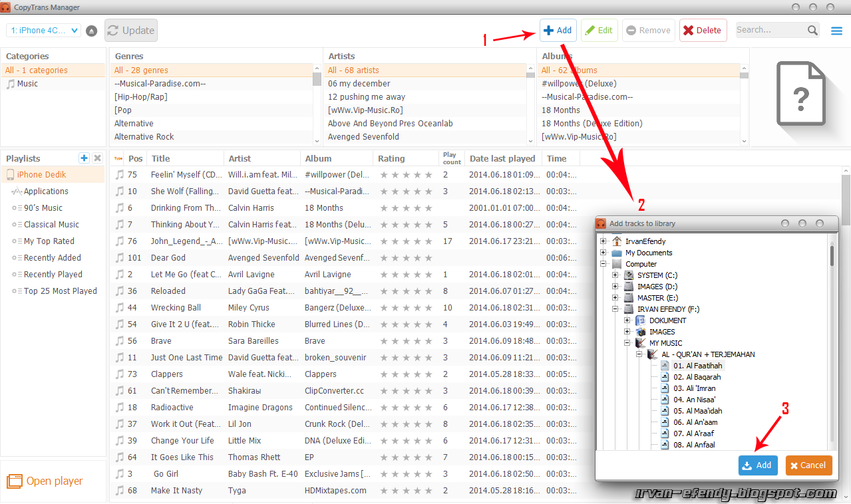Click music note icon of Brave track
This screenshot has width=851, height=504.
tap(119, 341)
